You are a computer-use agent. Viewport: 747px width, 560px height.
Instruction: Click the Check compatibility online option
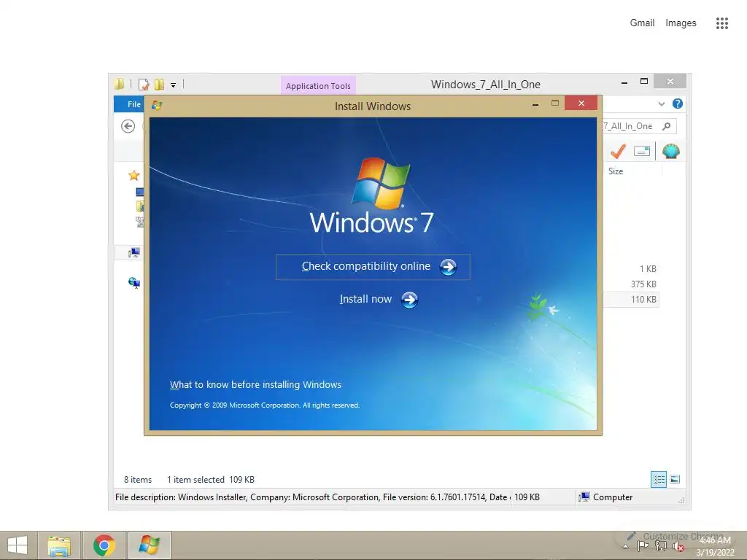click(x=373, y=267)
